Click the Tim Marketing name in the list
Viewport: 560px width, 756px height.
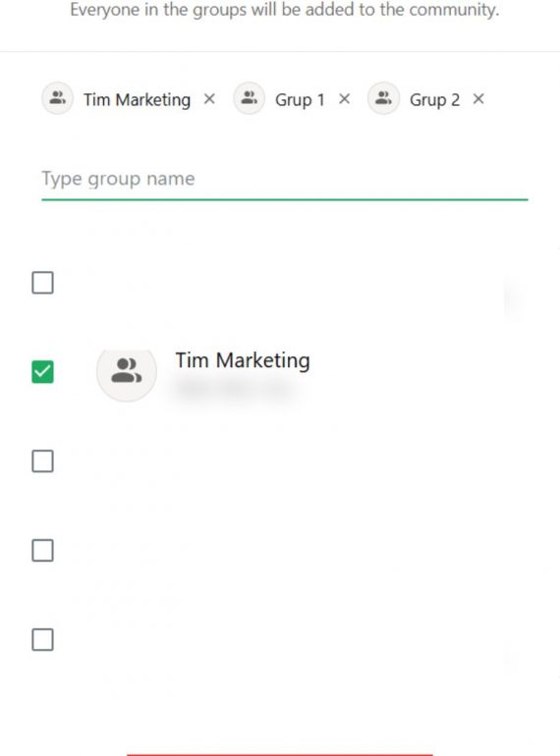243,360
